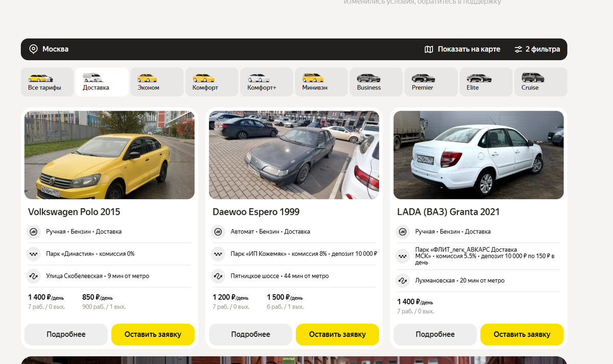Click the white car icon in Комфорт+
The image size is (613, 364).
[258, 78]
